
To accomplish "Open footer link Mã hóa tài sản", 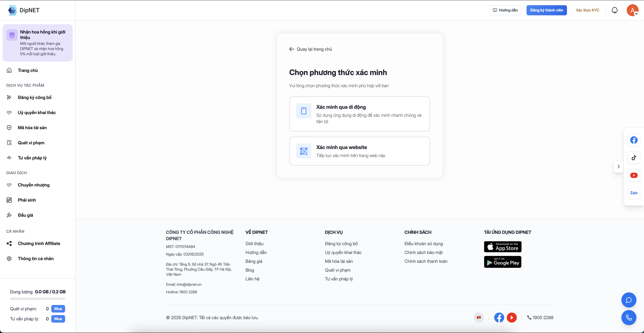I will (339, 261).
